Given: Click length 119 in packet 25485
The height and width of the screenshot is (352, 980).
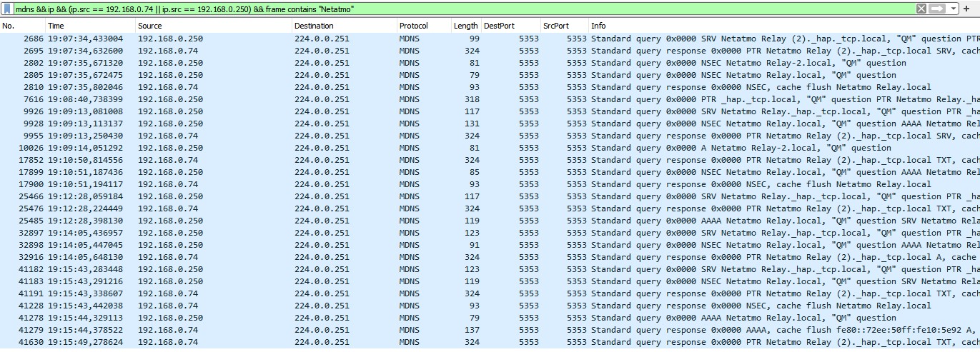Looking at the screenshot, I should (472, 221).
